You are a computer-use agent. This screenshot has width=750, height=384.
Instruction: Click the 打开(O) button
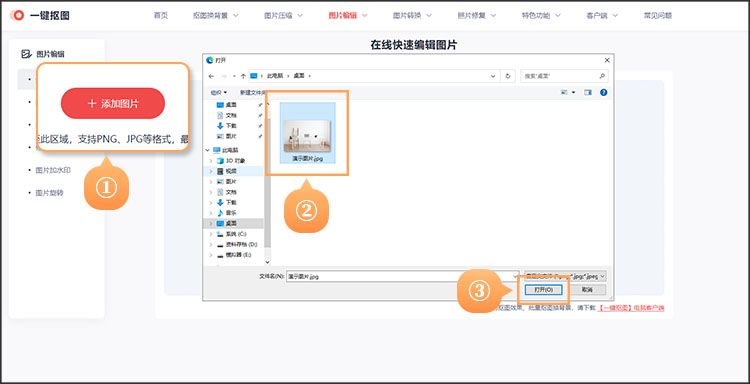543,290
